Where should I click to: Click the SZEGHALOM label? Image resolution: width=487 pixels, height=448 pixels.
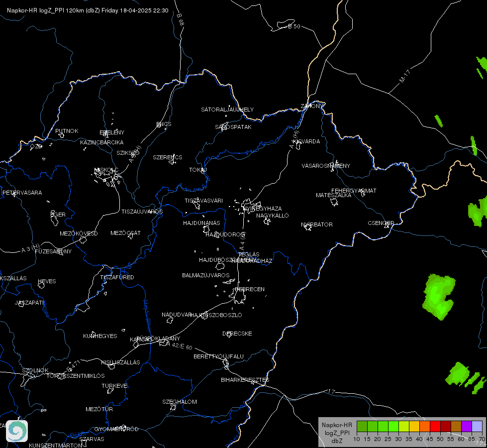click(180, 402)
